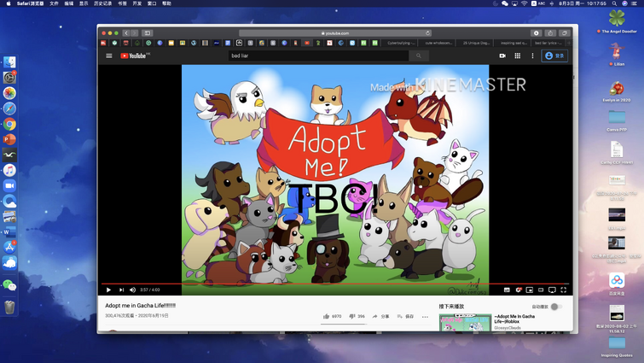Open more actions ellipsis under video

point(425,317)
